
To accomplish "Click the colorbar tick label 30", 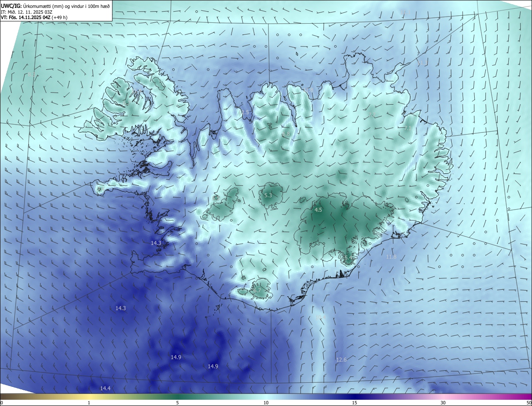I will [443, 403].
